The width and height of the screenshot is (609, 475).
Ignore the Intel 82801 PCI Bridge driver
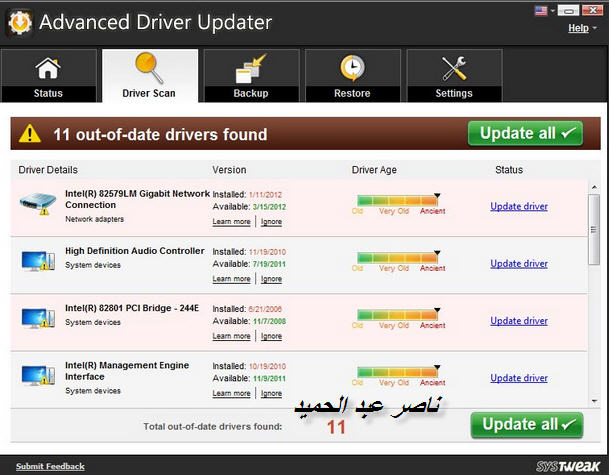click(x=271, y=336)
